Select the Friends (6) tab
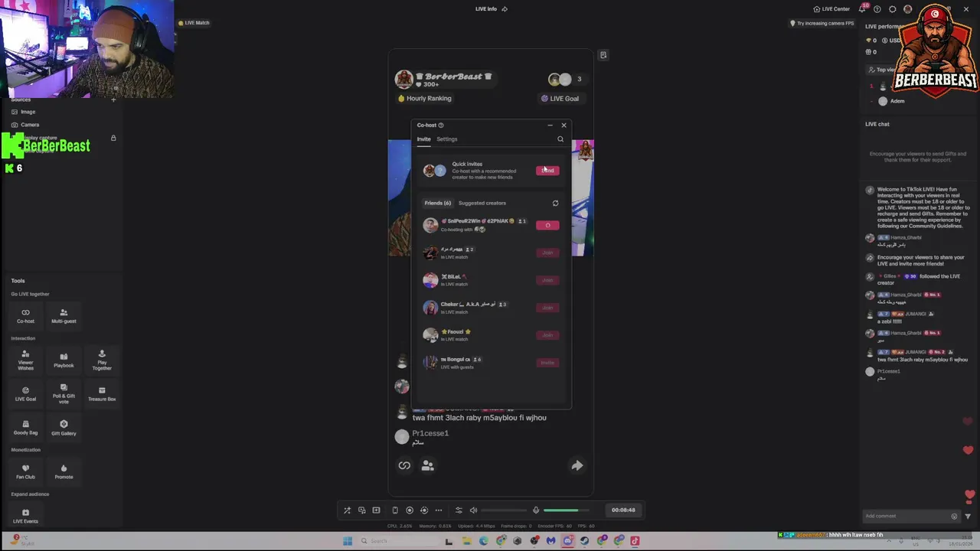The image size is (980, 551). click(438, 203)
